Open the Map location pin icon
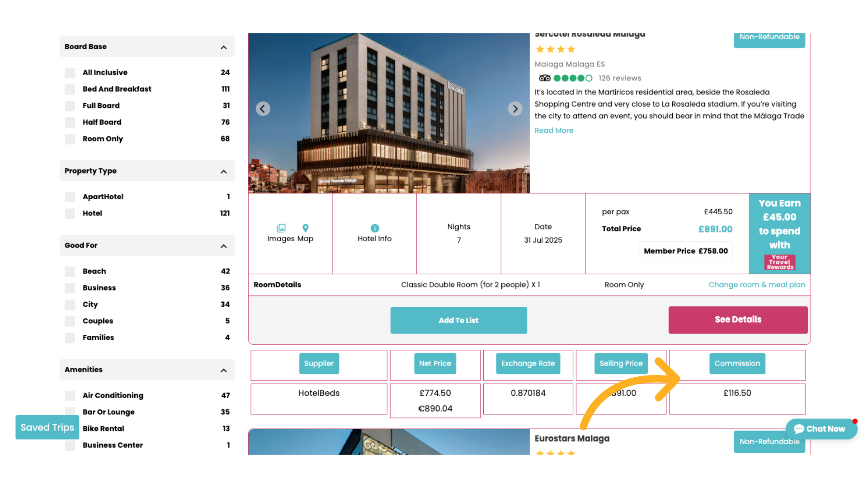The image size is (868, 488). click(x=306, y=228)
